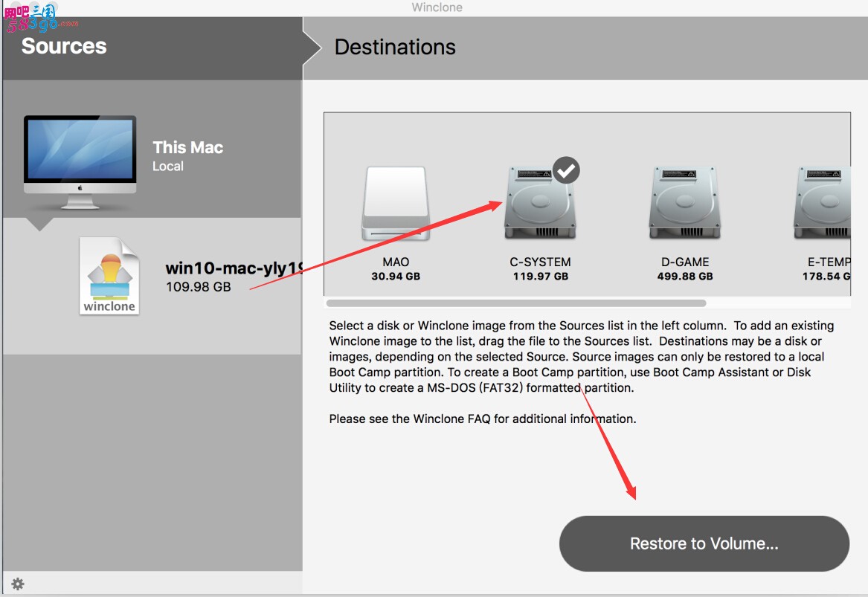
Task: Click the Local subtitle under This Mac
Action: [168, 166]
